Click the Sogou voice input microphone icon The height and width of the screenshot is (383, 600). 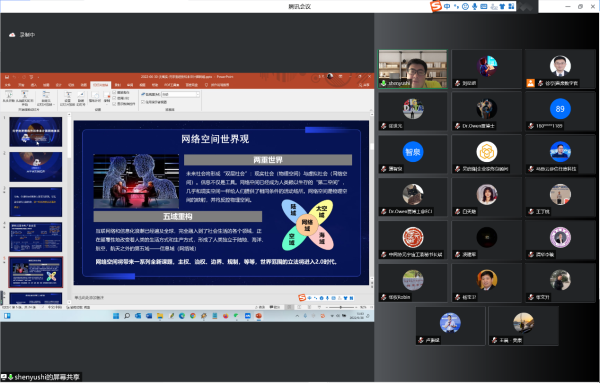pos(474,6)
